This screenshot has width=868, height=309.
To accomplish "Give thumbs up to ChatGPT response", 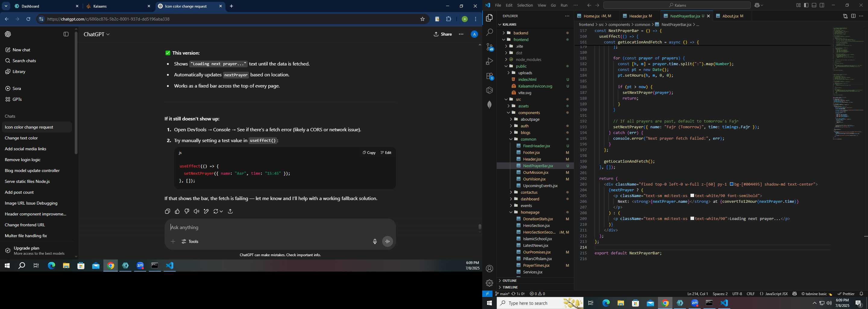I will [177, 211].
